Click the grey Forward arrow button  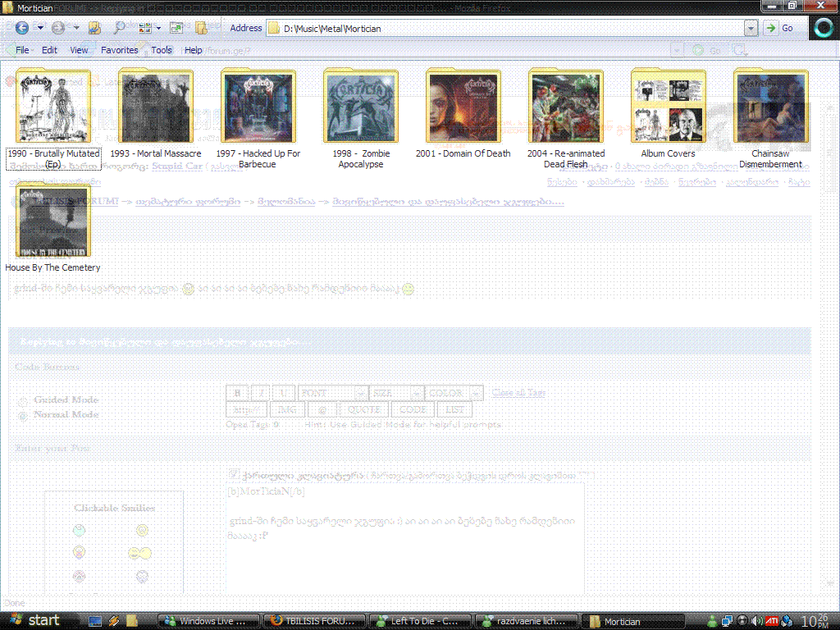[58, 27]
